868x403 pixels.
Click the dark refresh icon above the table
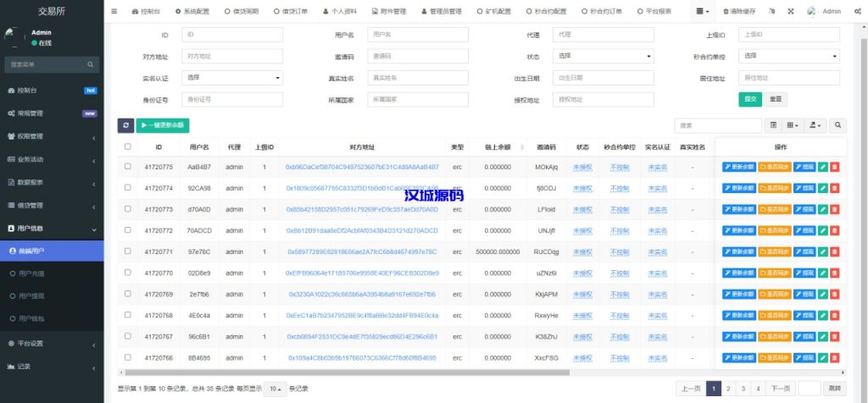click(125, 124)
